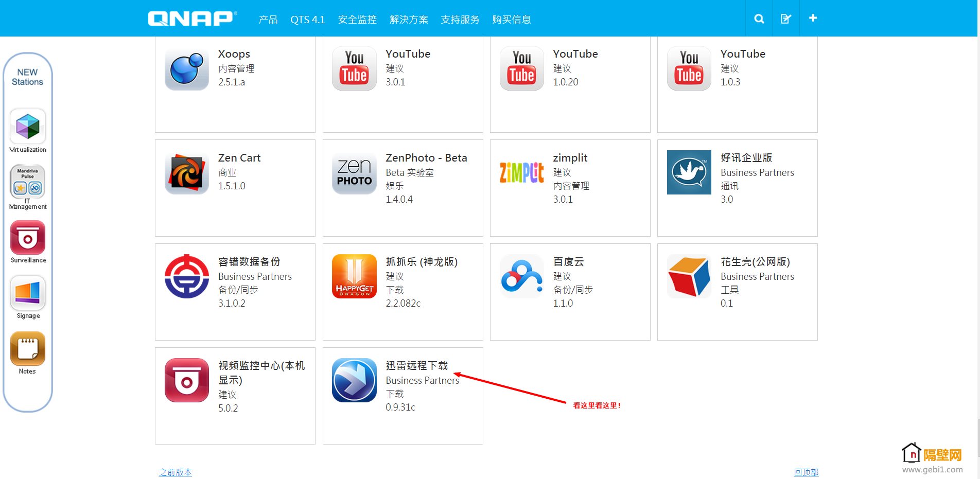Screen dimensions: 980x479
Task: Click the YouTube 1.0.20 app icon
Action: coord(522,68)
